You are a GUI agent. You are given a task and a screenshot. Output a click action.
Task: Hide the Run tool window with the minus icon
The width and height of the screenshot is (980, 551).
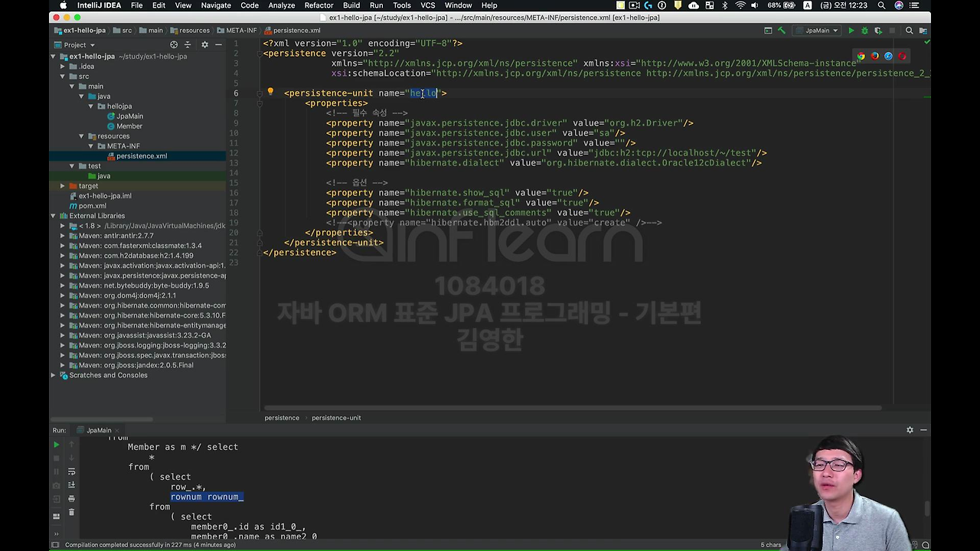[x=923, y=430]
